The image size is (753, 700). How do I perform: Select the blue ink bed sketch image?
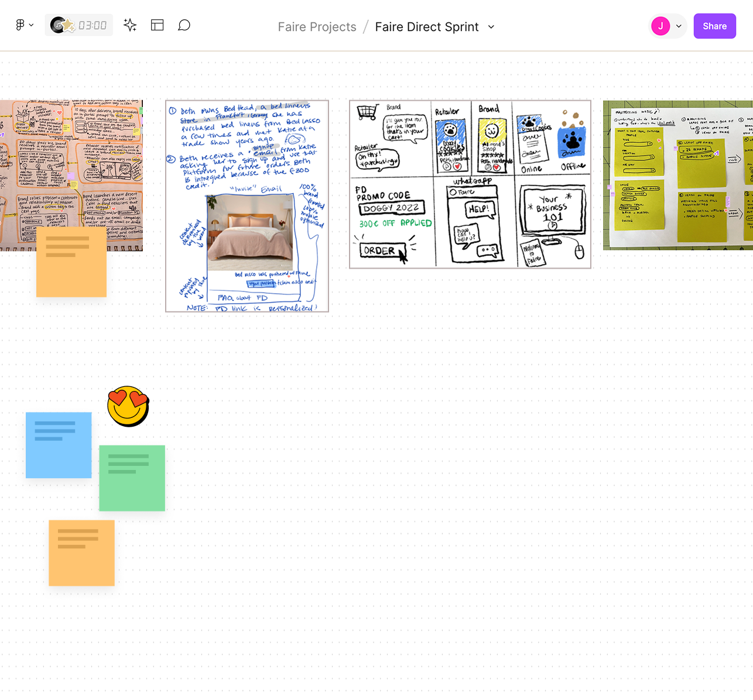tap(247, 206)
